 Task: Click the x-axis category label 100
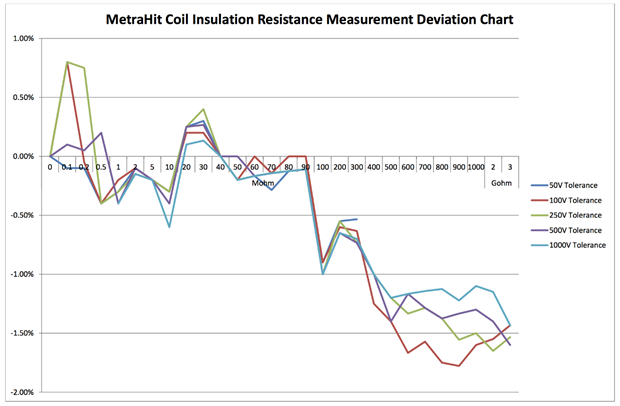323,167
